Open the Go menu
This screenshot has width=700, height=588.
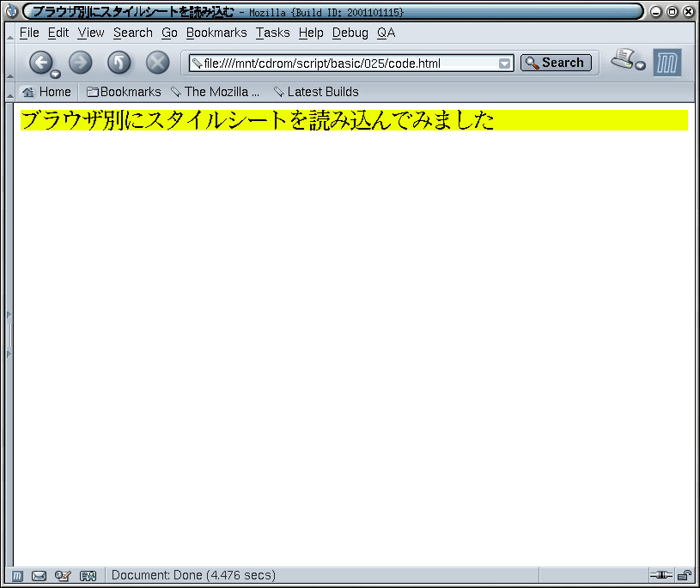click(169, 33)
